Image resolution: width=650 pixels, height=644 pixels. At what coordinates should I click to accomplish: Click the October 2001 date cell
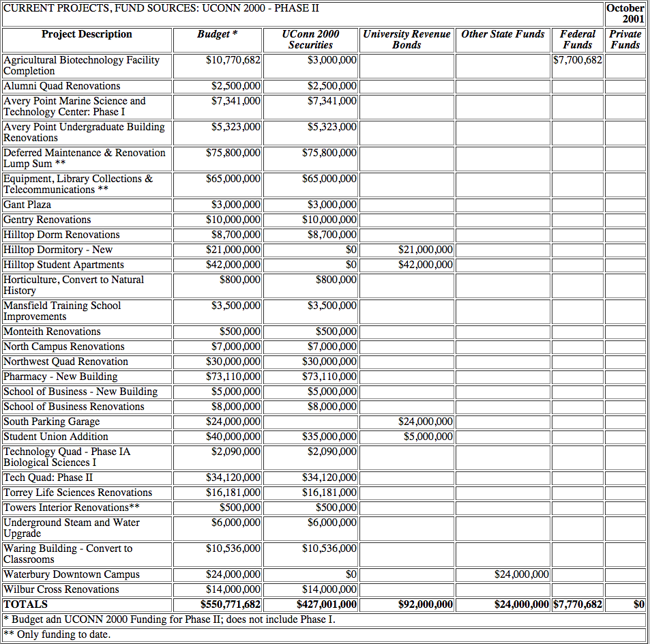(625, 14)
